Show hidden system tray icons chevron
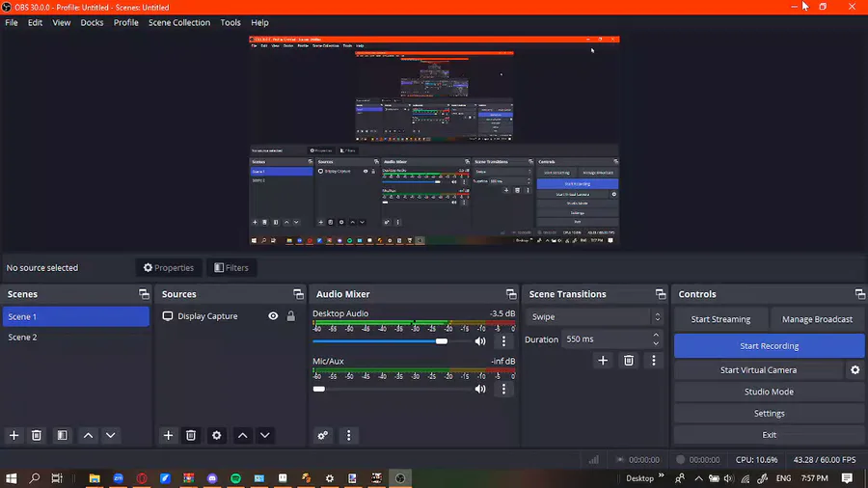The image size is (868, 488). (x=698, y=478)
